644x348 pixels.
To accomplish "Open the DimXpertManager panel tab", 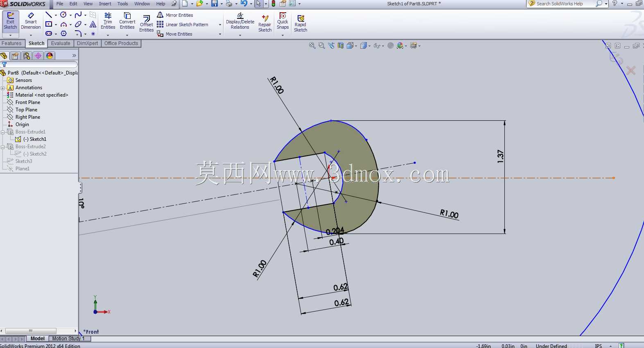I will [38, 56].
